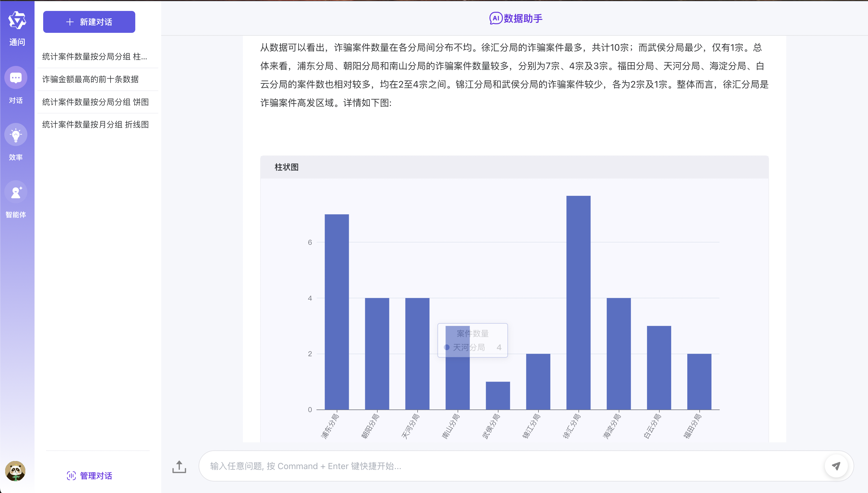Select 统计案件数量按月分组 折线图 conversation

click(96, 125)
